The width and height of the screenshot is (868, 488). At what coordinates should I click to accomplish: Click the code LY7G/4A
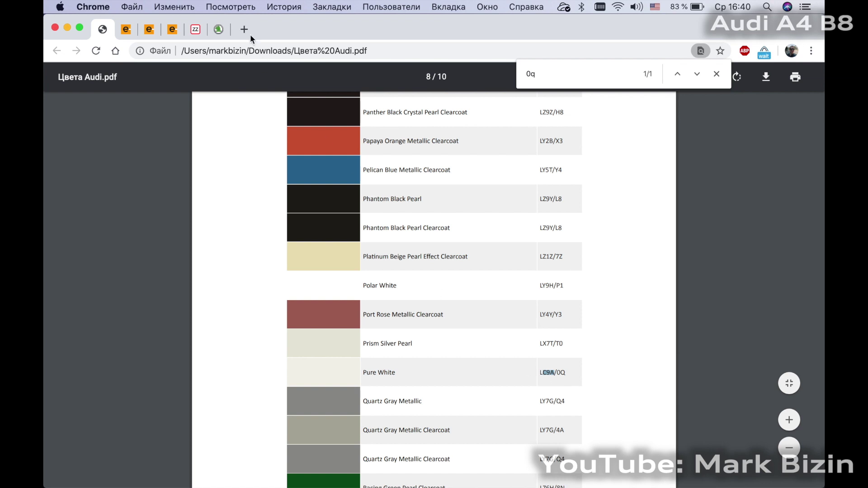tap(552, 430)
